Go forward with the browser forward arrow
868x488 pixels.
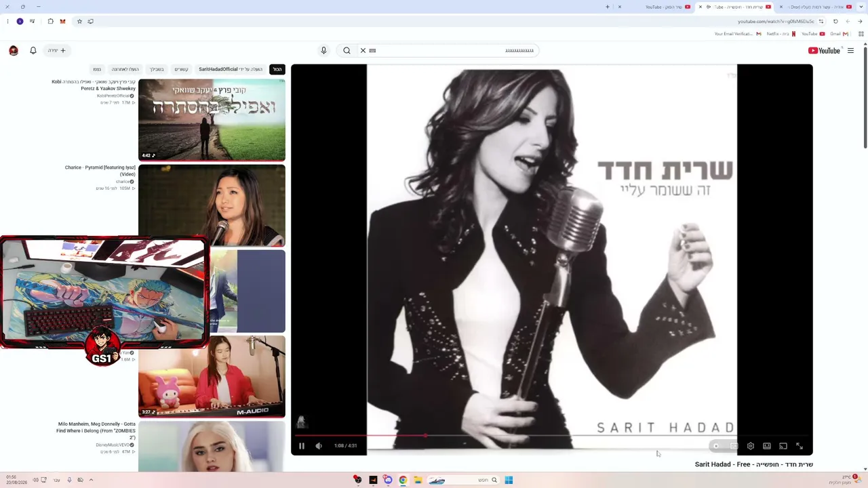848,21
